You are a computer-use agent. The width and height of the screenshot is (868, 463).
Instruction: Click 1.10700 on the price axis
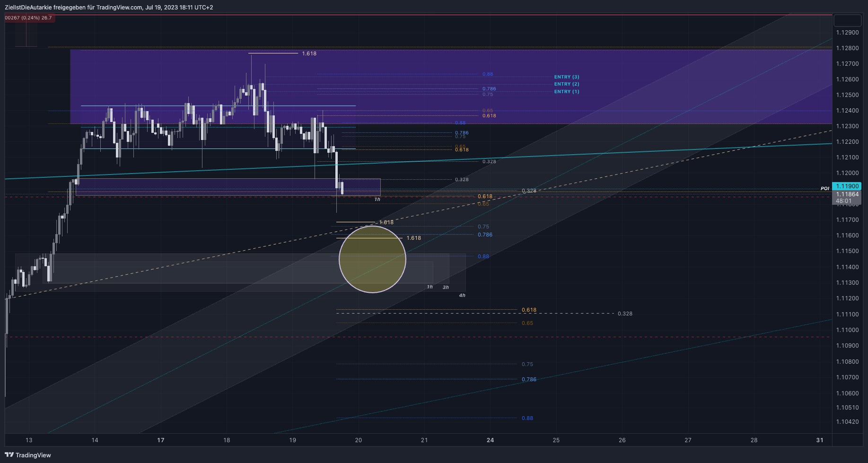pyautogui.click(x=847, y=377)
